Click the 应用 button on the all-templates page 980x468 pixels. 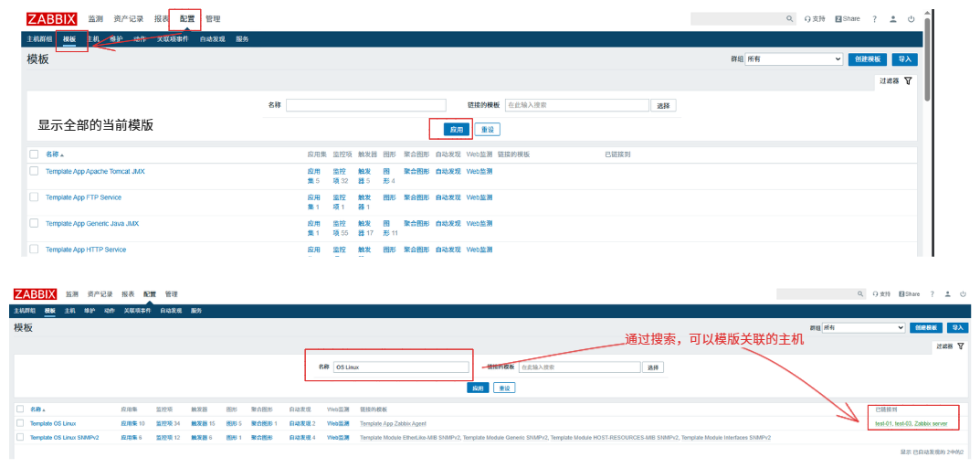pyautogui.click(x=457, y=130)
